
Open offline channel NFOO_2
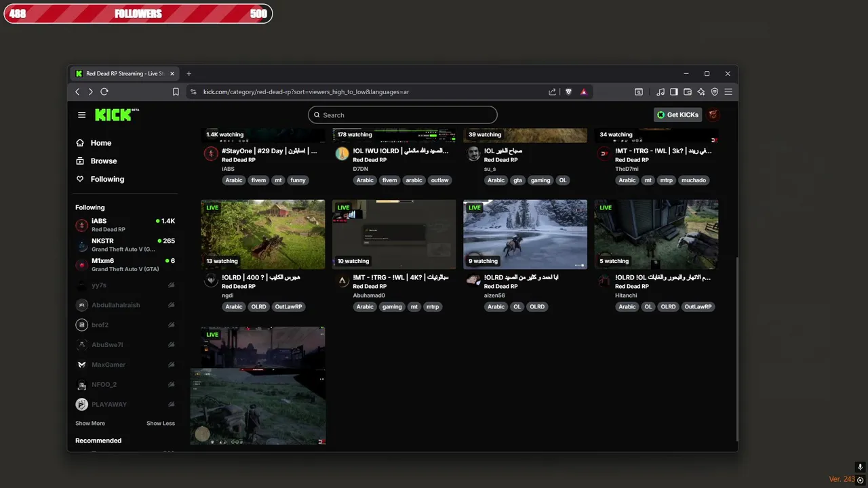point(125,384)
